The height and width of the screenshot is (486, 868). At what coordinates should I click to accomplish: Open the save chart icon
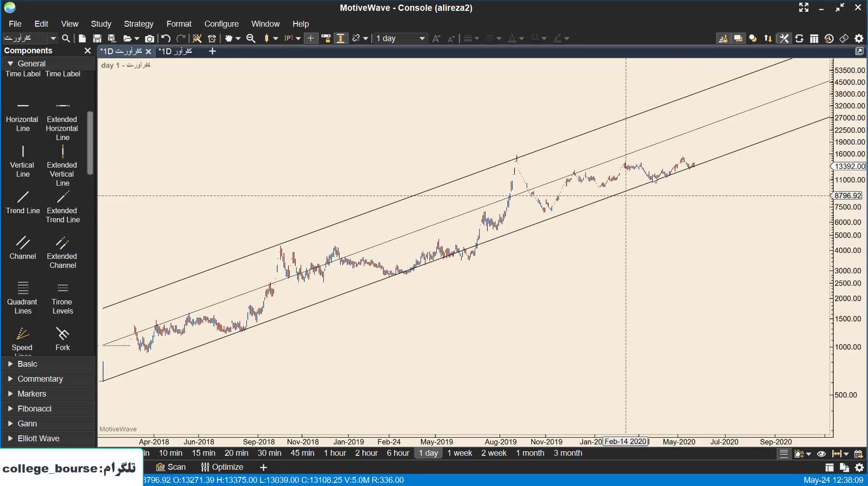tap(97, 39)
